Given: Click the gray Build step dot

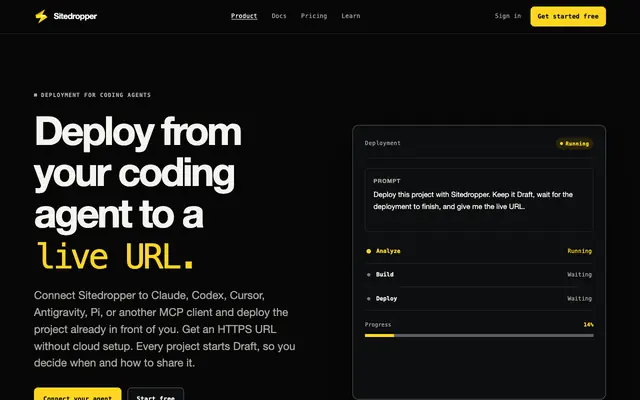Looking at the screenshot, I should [x=369, y=275].
